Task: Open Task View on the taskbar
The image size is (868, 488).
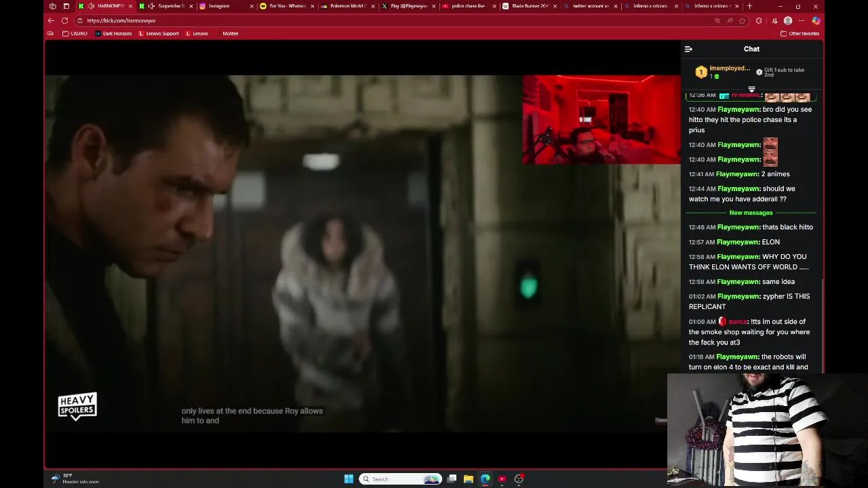Action: pos(452,479)
